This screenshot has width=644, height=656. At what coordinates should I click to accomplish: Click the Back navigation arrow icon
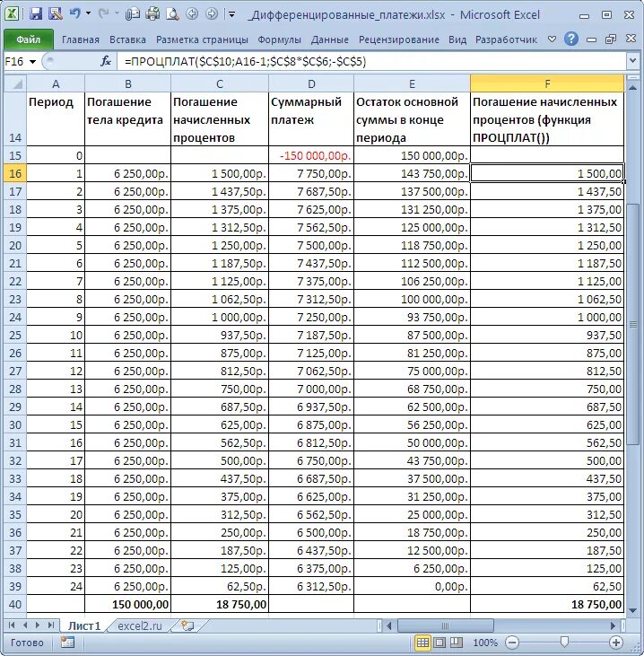click(192, 13)
